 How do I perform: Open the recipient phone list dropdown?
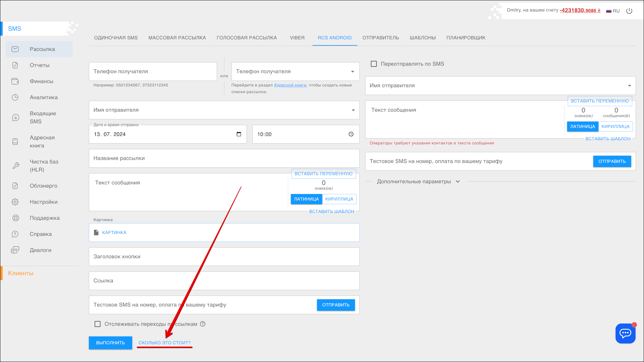[353, 71]
